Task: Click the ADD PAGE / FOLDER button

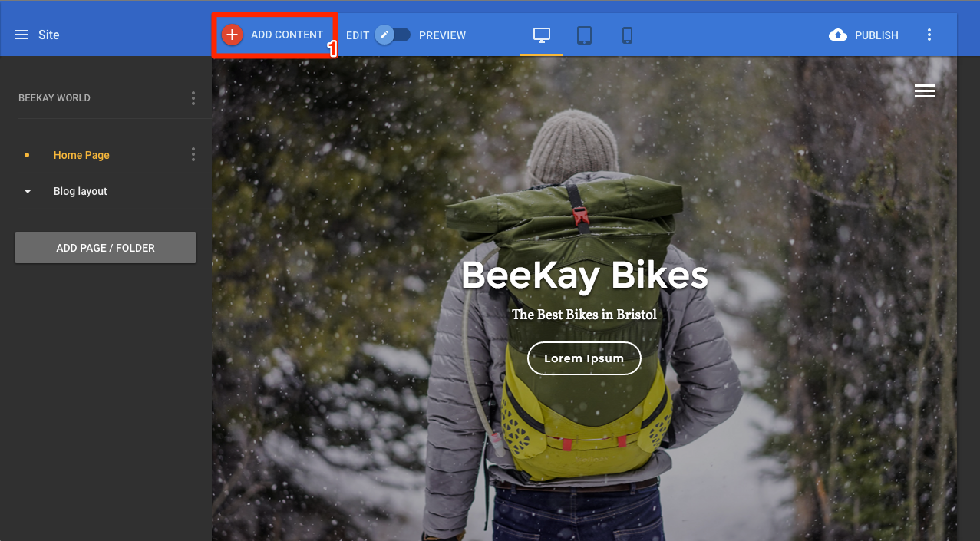Action: (x=105, y=248)
